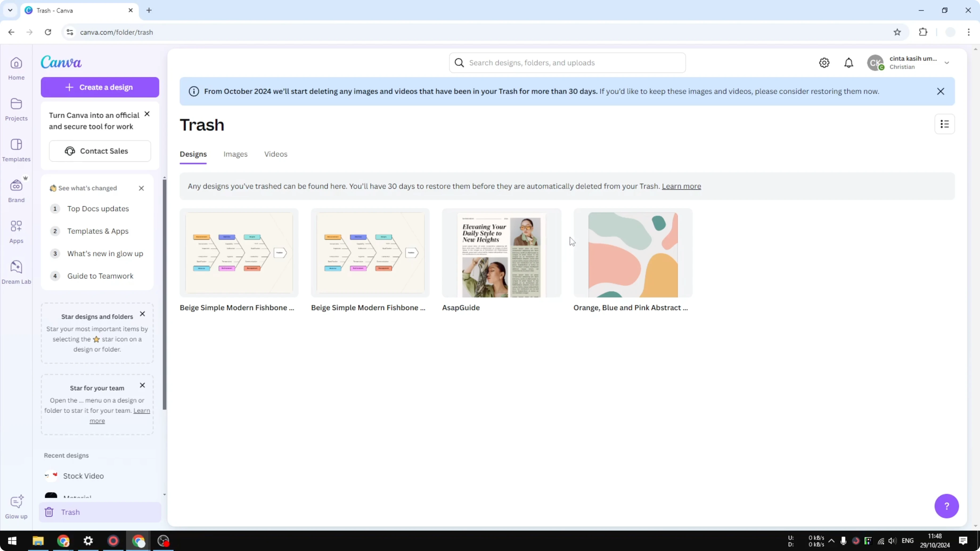Viewport: 980px width, 551px height.
Task: Expand the account menu chevron
Action: (x=947, y=62)
